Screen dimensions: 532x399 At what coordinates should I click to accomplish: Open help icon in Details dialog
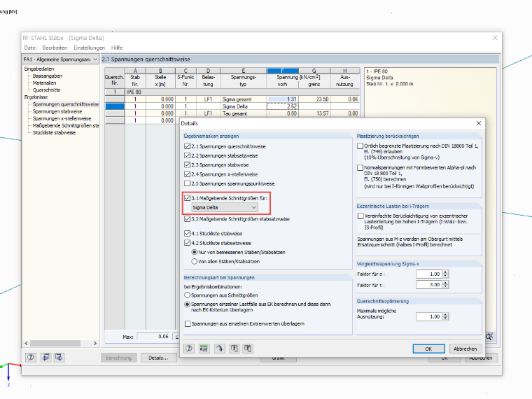189,349
